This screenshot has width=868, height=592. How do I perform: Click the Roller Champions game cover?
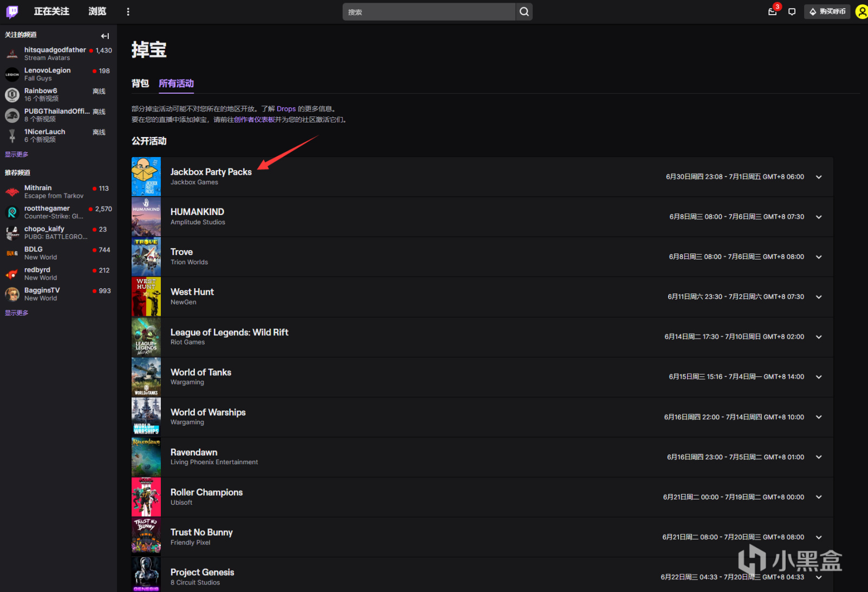(x=146, y=497)
